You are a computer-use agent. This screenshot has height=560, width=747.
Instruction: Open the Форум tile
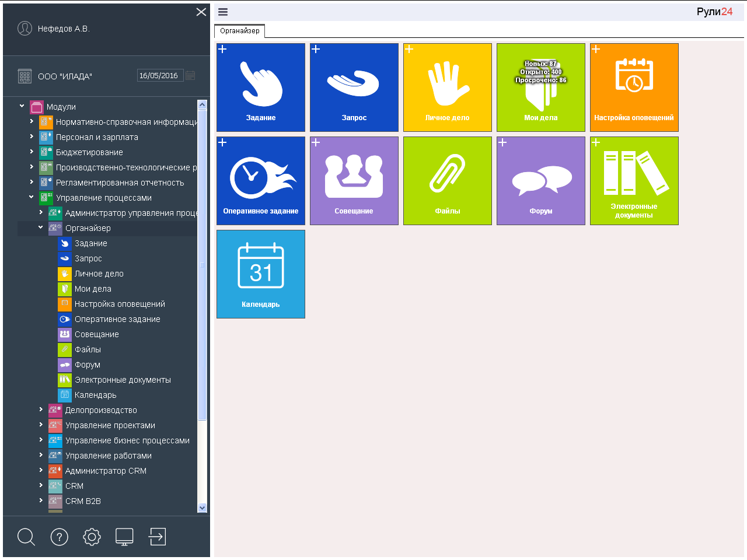coord(541,181)
